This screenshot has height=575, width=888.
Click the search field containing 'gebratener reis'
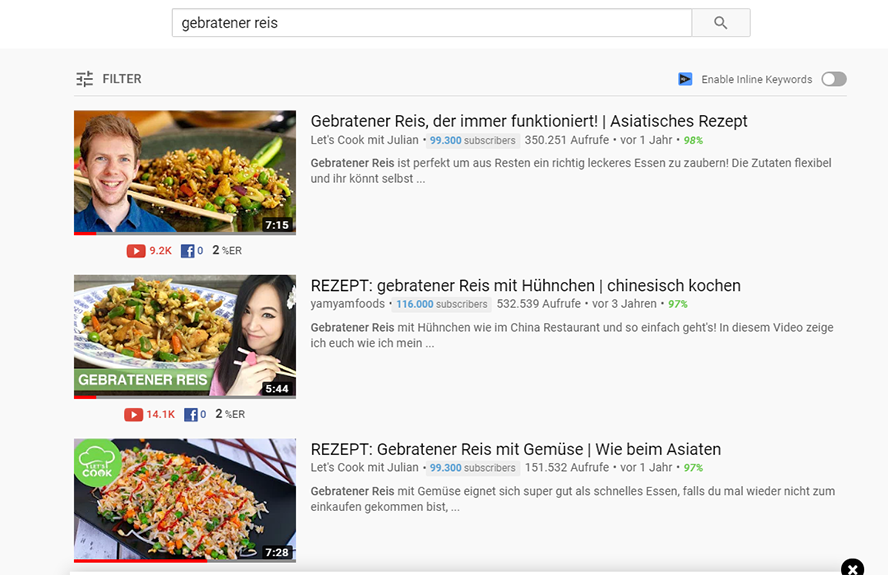(x=432, y=23)
